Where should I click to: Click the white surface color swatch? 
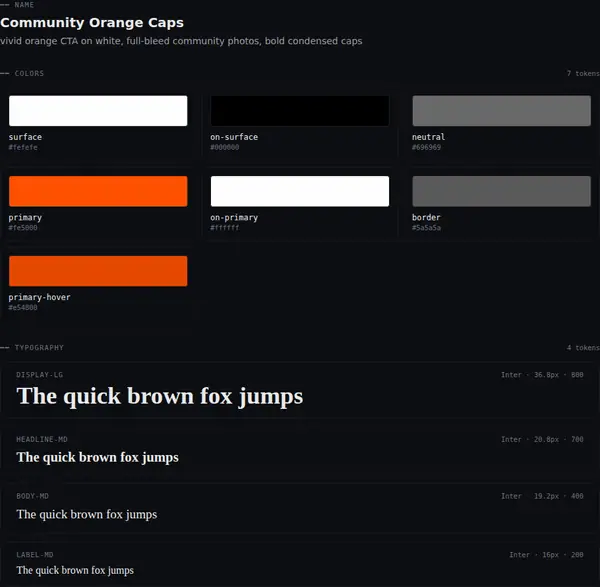point(98,111)
